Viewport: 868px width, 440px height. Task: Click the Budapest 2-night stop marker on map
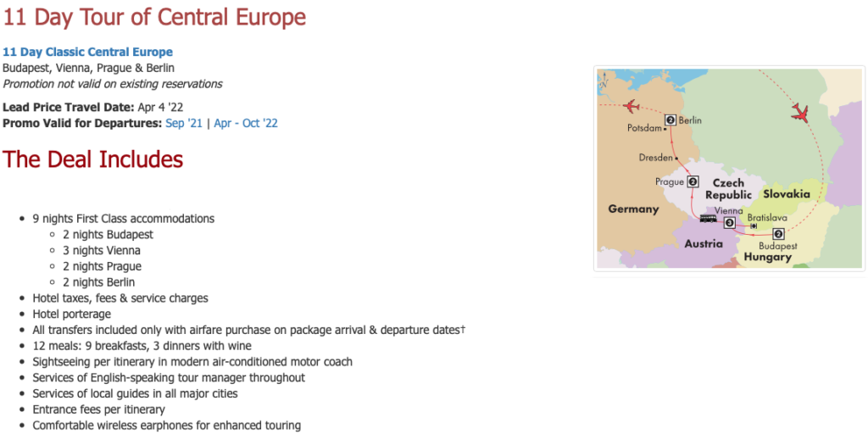click(778, 234)
